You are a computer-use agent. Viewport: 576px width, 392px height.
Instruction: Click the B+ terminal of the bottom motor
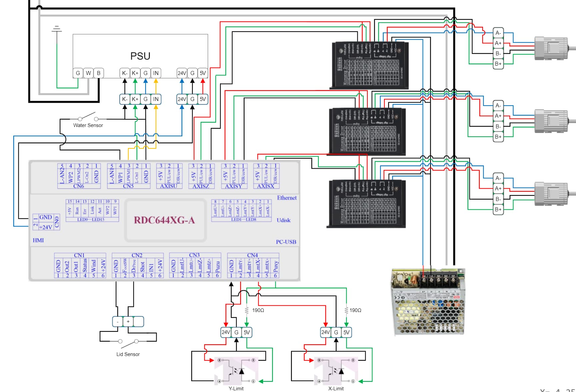(x=498, y=209)
